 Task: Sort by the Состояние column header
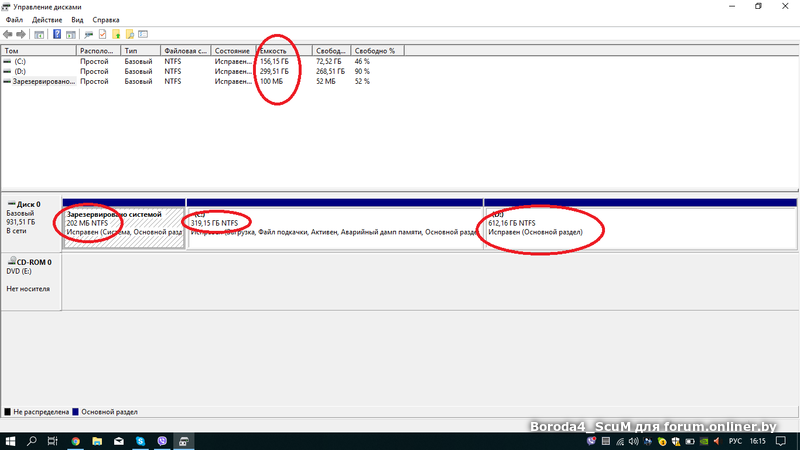[x=233, y=51]
